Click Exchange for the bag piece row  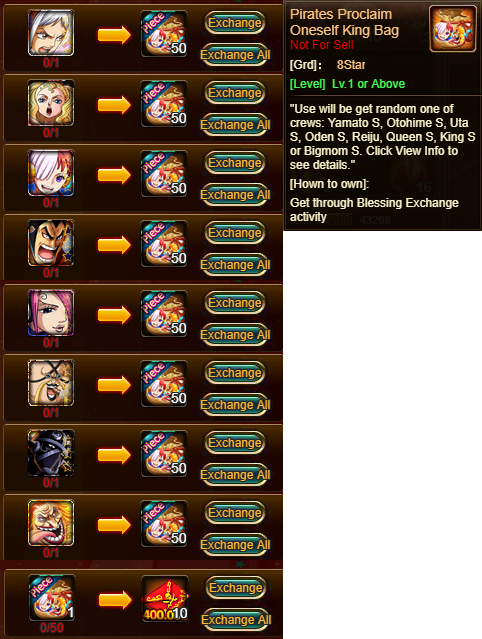click(235, 588)
